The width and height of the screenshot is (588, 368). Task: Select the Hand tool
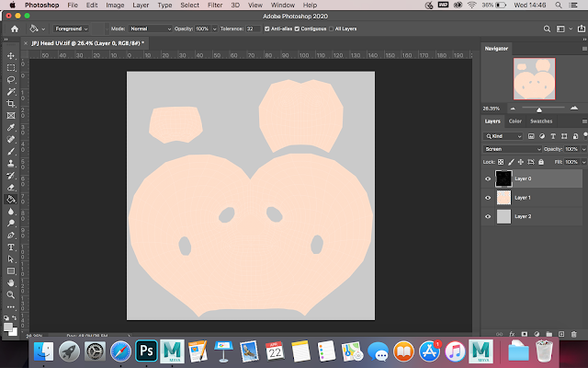(11, 282)
